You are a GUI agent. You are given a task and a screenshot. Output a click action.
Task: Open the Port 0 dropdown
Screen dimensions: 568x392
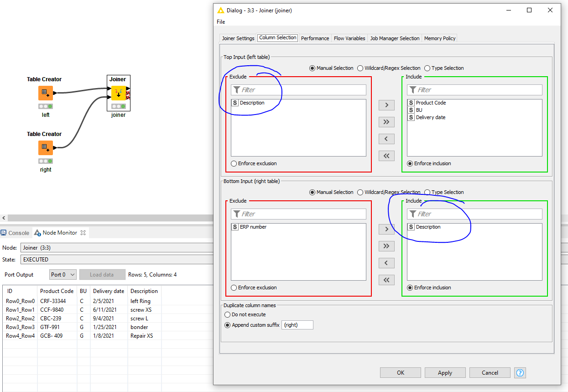(x=63, y=274)
